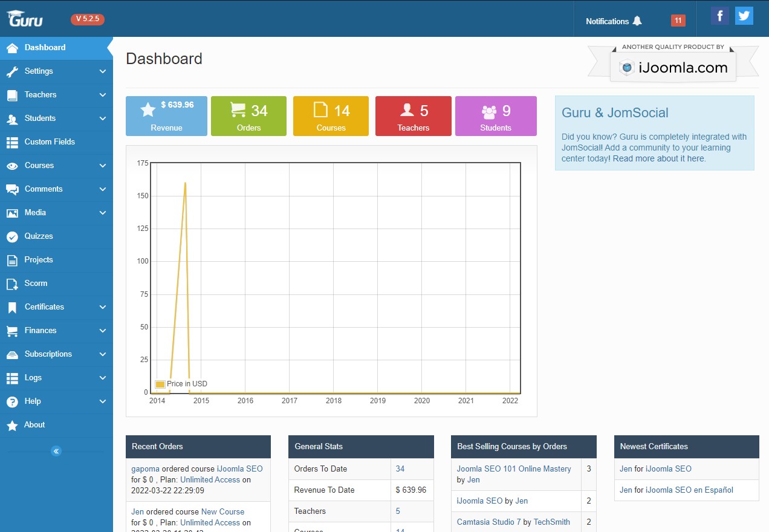This screenshot has height=532, width=769.
Task: Click the notifications count badge 11
Action: (x=678, y=21)
